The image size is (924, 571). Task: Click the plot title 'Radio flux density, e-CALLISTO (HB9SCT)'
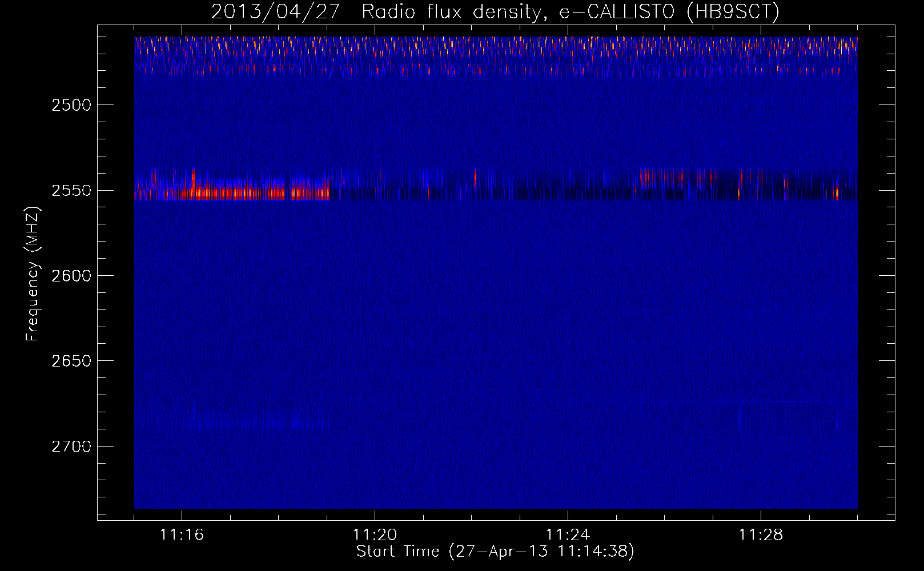571,11
